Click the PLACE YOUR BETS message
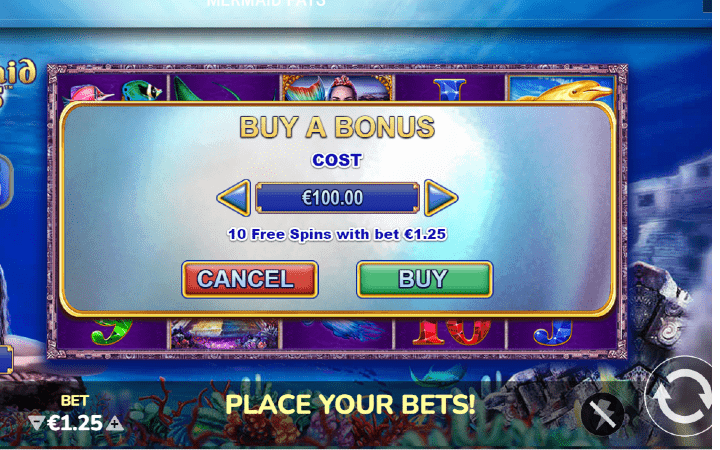Viewport: 720px width, 450px height. click(x=350, y=405)
